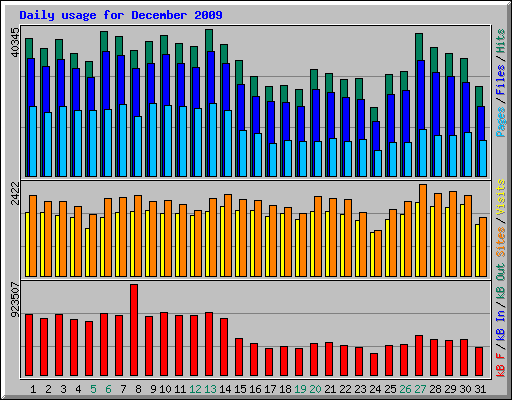This screenshot has width=512, height=400.
Task: Click the "Hits" legend label
Action: point(500,41)
